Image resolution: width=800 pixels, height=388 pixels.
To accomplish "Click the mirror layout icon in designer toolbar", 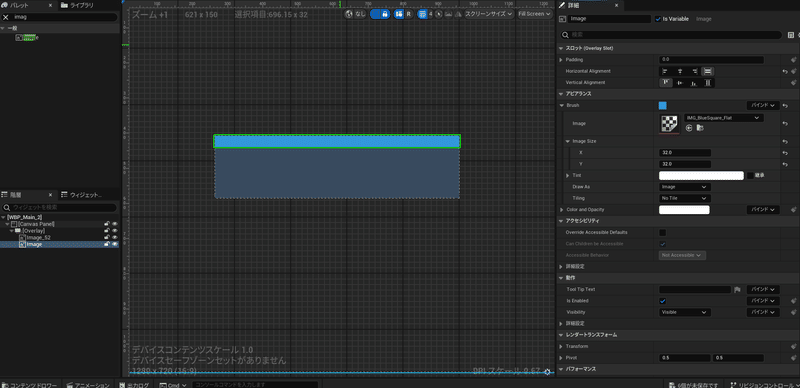I will tap(458, 14).
